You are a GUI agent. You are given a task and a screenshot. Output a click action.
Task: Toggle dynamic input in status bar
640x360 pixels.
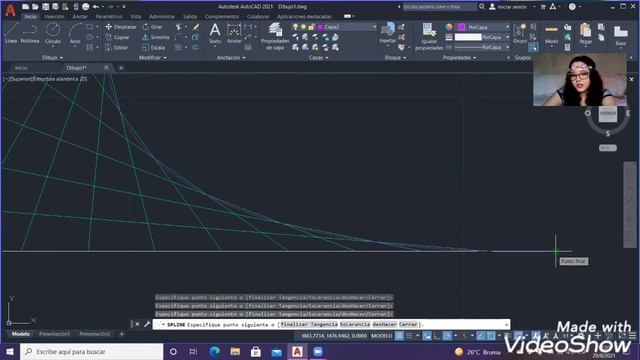coord(427,336)
